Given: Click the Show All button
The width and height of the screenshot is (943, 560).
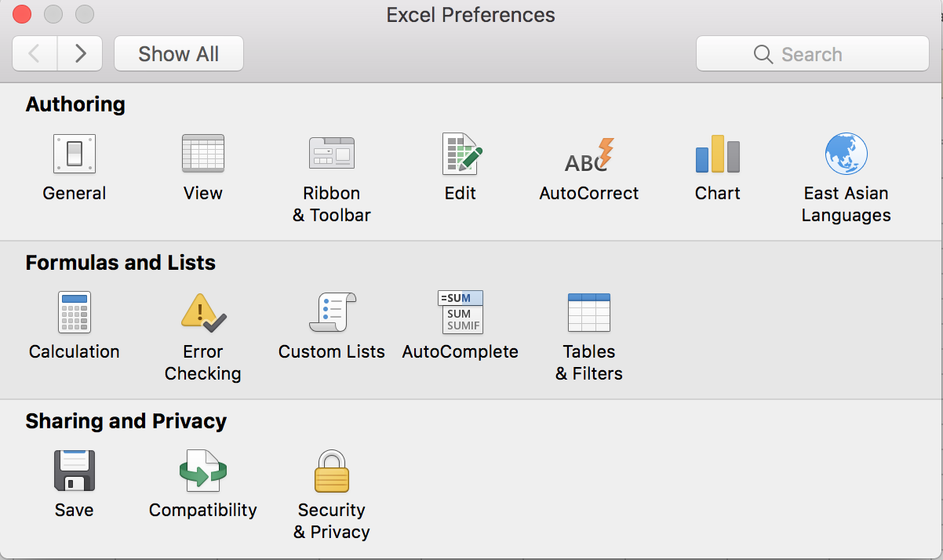Looking at the screenshot, I should coord(179,54).
